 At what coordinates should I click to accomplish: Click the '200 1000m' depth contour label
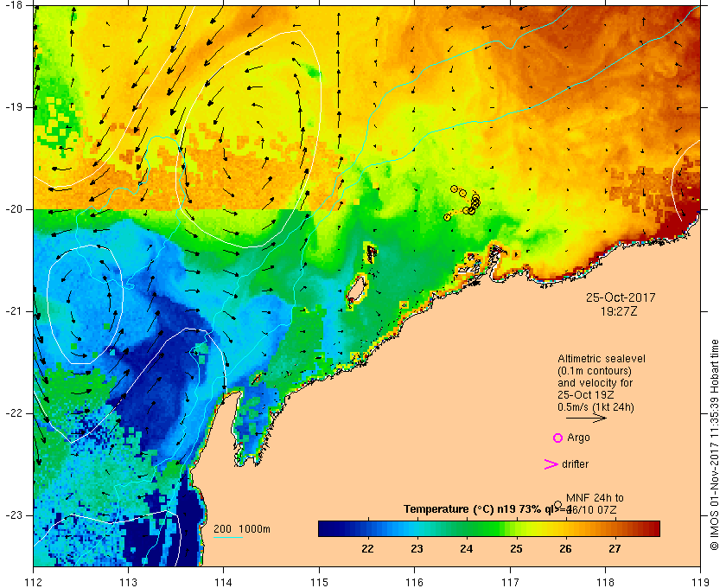(x=242, y=529)
